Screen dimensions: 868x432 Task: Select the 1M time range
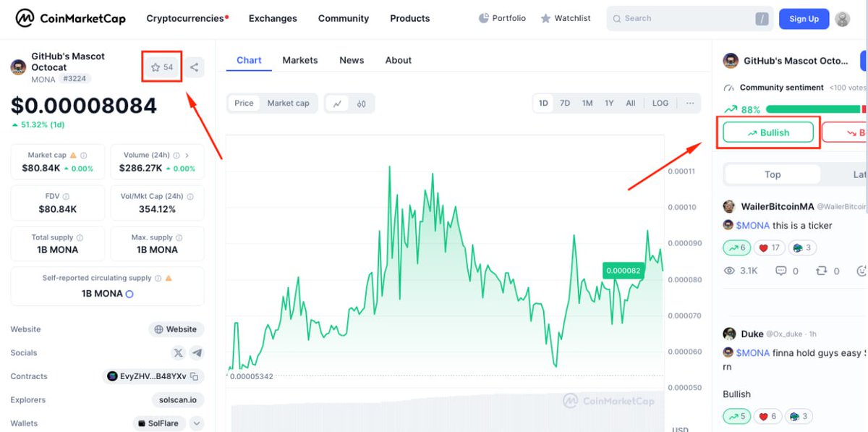(587, 103)
